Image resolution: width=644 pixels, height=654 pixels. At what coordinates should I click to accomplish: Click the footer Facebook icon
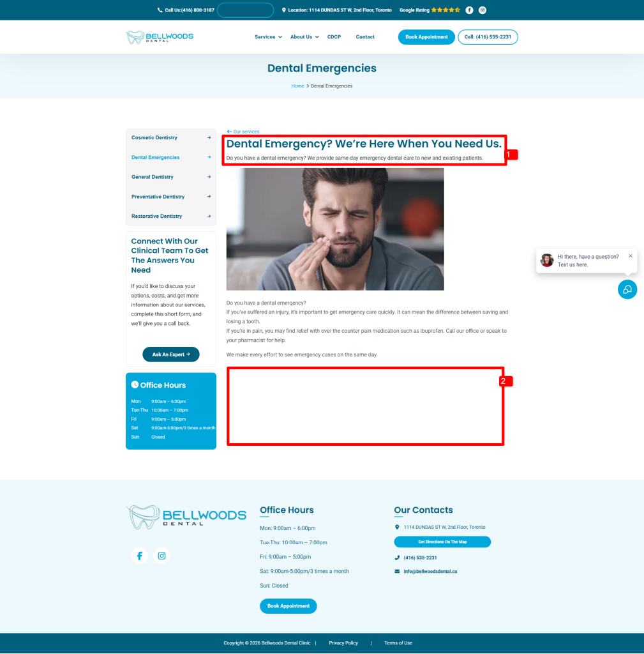click(x=139, y=556)
